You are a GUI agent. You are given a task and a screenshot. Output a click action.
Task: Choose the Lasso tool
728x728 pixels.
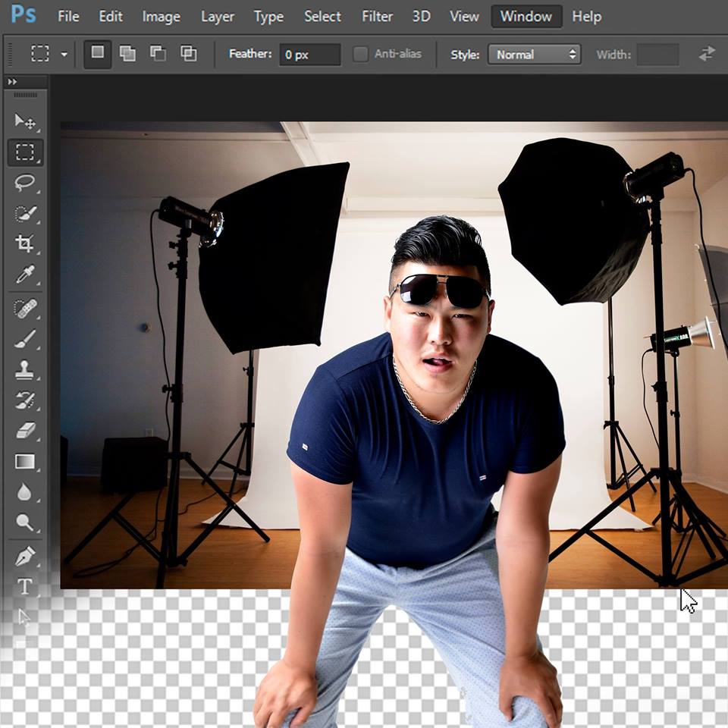point(25,183)
